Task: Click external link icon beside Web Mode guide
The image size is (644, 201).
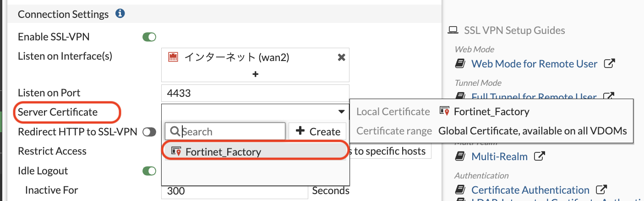Action: (609, 63)
